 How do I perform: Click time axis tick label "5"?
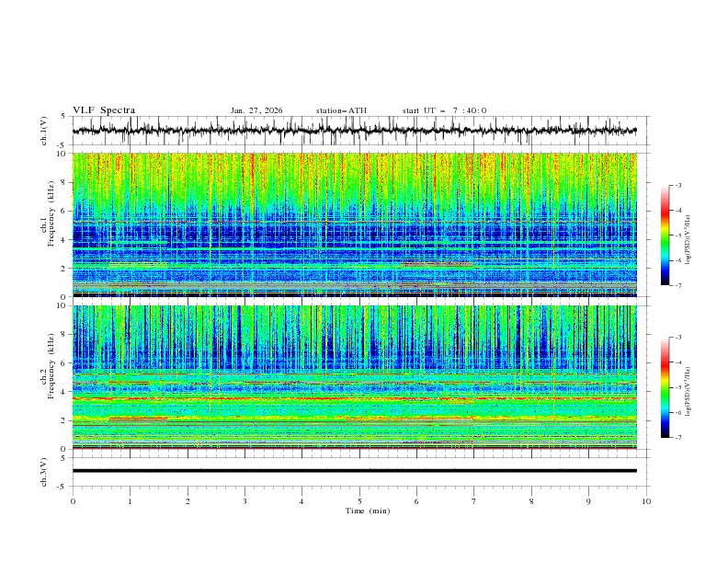[x=359, y=501]
